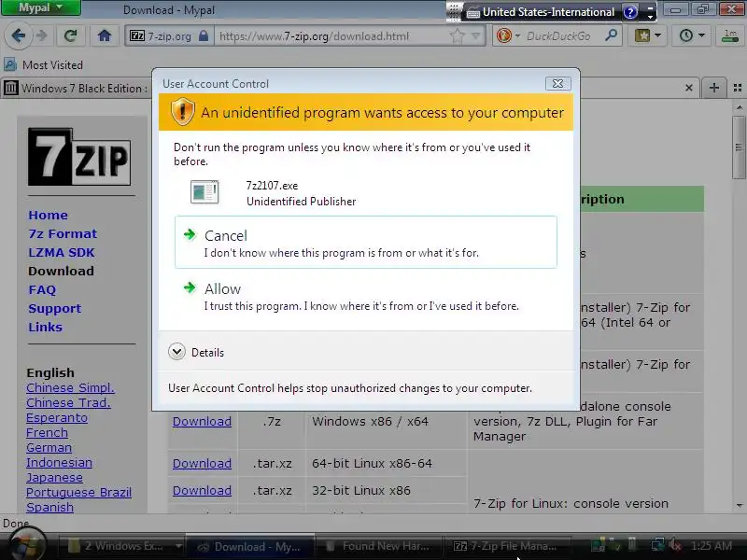747x560 pixels.
Task: Switch to Download - Mypal taskbar button
Action: [249, 547]
